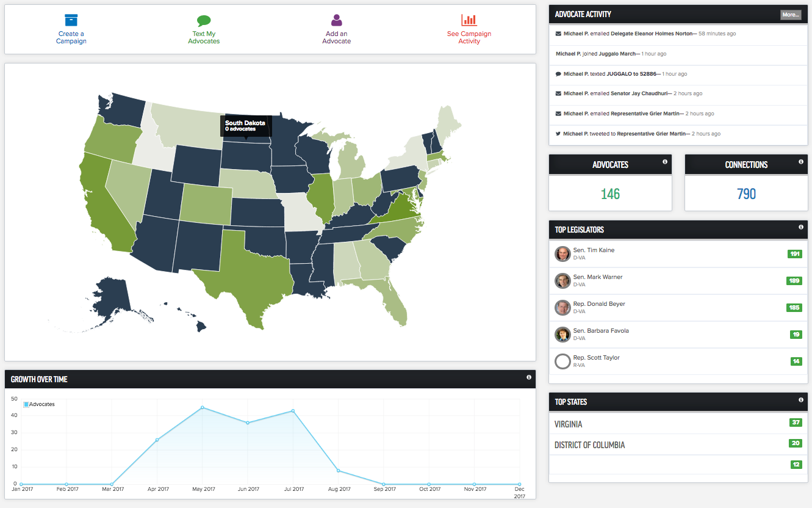Click the info icon on Top States panel
The width and height of the screenshot is (812, 508).
point(801,400)
